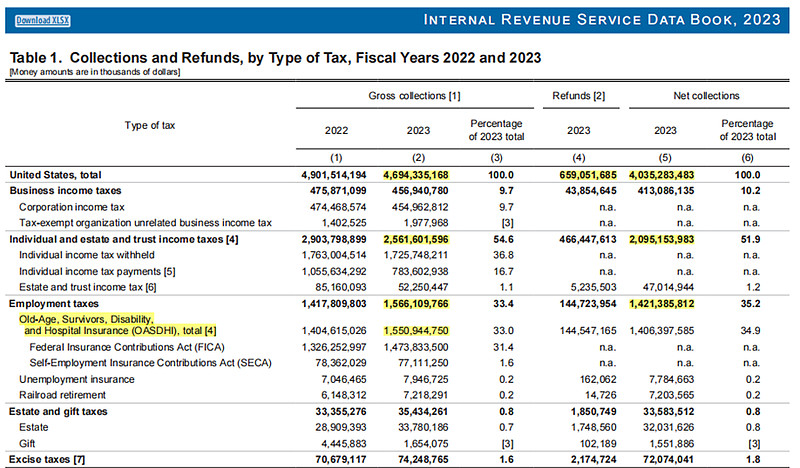Select 'Individual income tax payments [5]' label
Screen dimensions: 800x468
pyautogui.click(x=97, y=272)
